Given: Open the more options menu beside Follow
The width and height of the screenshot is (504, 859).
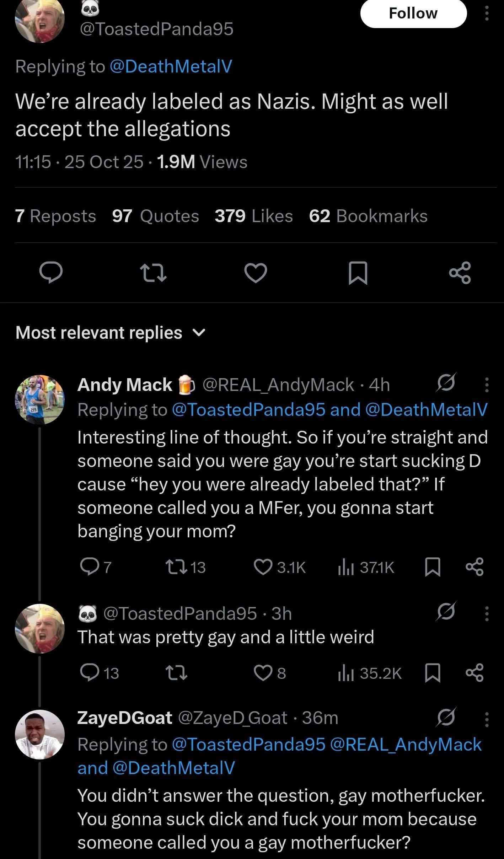Looking at the screenshot, I should (x=487, y=14).
